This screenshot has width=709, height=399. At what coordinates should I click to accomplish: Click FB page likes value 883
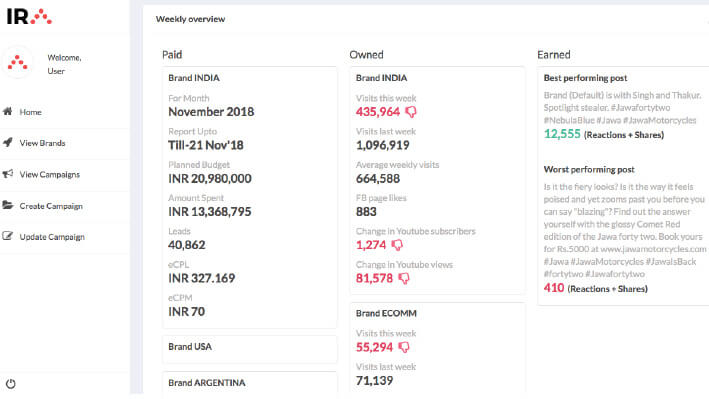pyautogui.click(x=366, y=212)
